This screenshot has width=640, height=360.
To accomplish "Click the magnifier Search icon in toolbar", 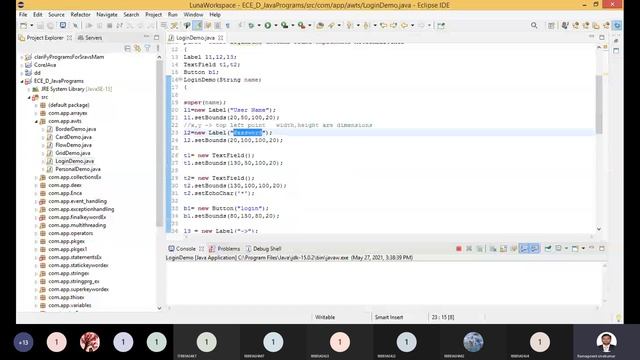I will click(x=534, y=25).
